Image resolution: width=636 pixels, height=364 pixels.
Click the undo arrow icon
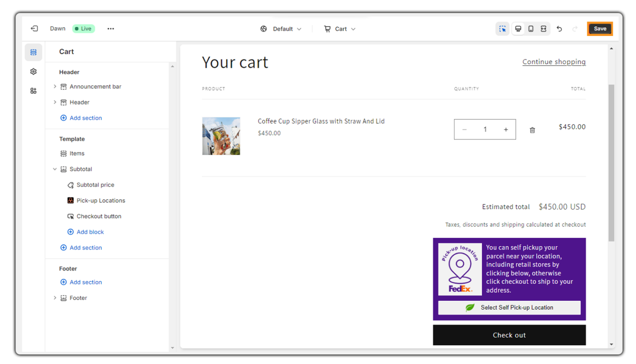(x=559, y=29)
